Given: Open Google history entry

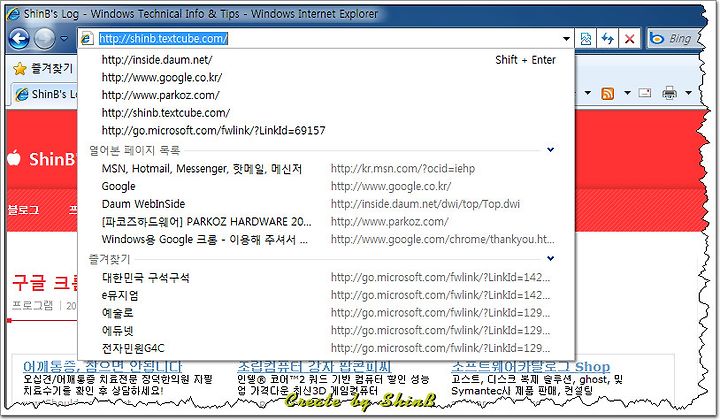Looking at the screenshot, I should click(326, 186).
